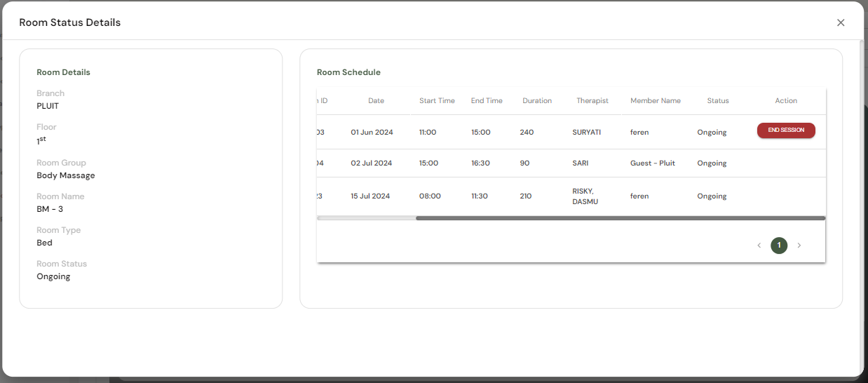Click the End Session button for SURYATI
This screenshot has height=383, width=868.
coord(786,130)
